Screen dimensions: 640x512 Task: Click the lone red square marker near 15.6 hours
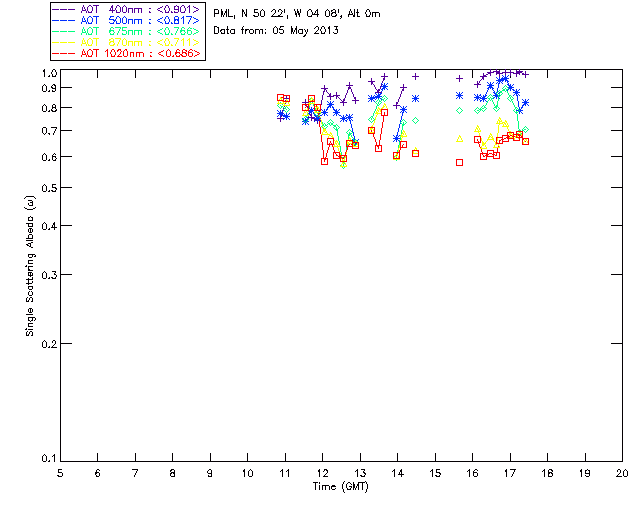[460, 163]
